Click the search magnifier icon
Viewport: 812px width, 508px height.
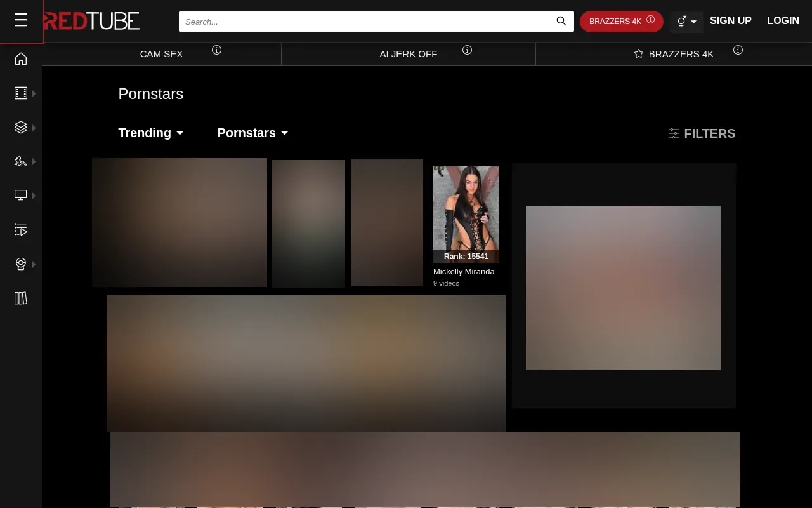tap(561, 21)
